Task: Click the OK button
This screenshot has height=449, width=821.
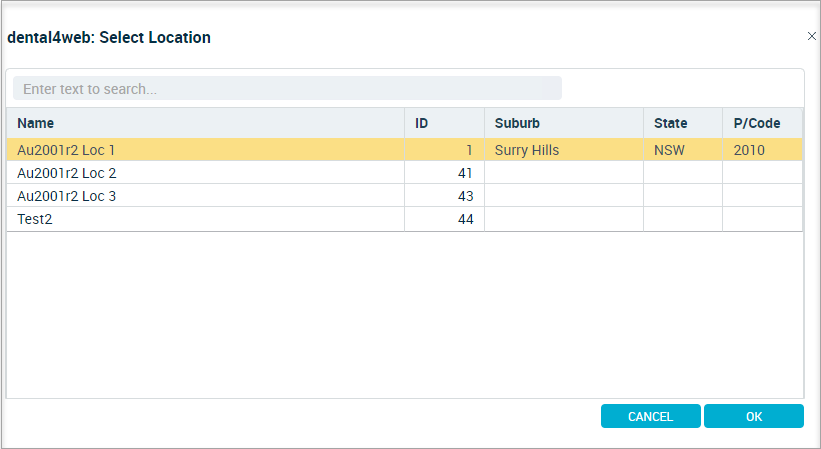Action: point(753,416)
